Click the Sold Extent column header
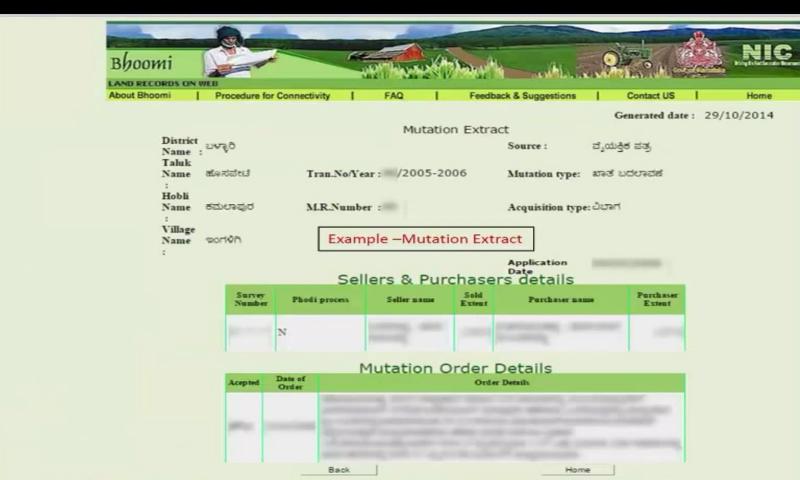Screen dimensions: 800x480 473,299
